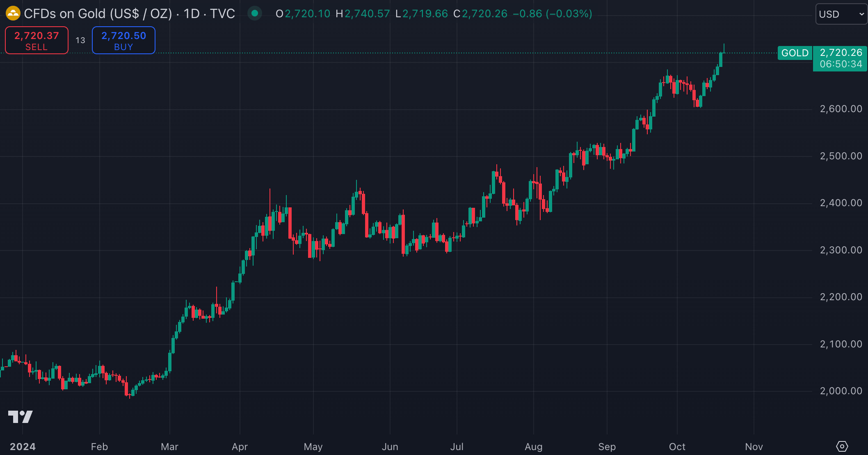Click the Sep time axis label

pyautogui.click(x=607, y=447)
